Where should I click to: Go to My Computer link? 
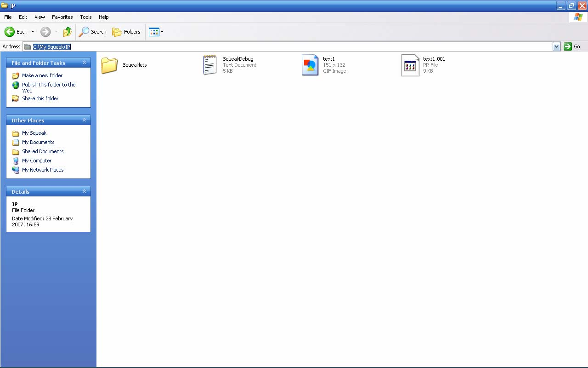click(x=37, y=161)
